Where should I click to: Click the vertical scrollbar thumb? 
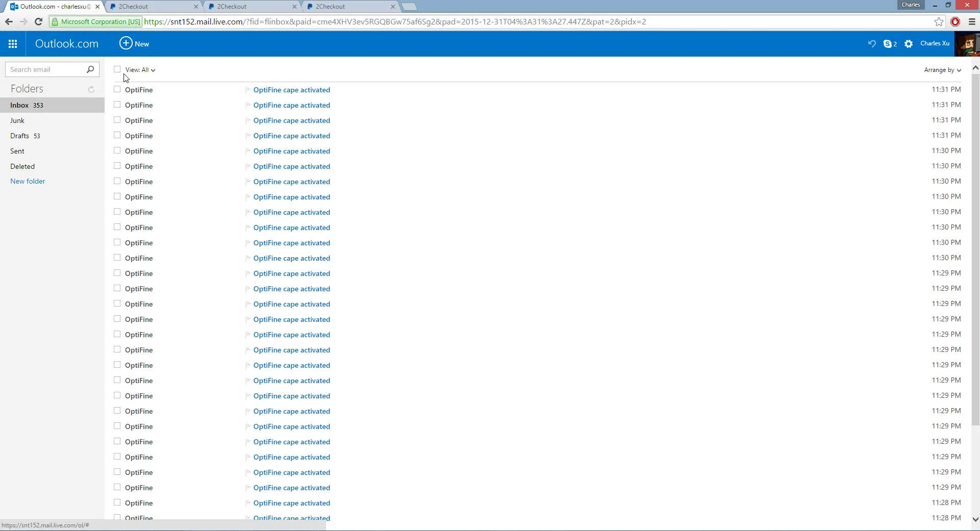point(975,250)
